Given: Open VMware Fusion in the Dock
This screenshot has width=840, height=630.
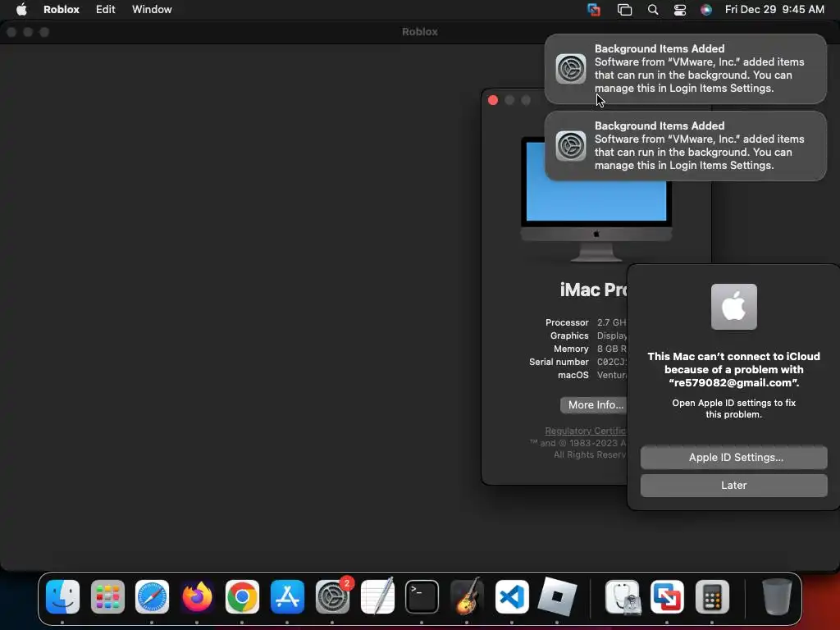Looking at the screenshot, I should click(667, 596).
